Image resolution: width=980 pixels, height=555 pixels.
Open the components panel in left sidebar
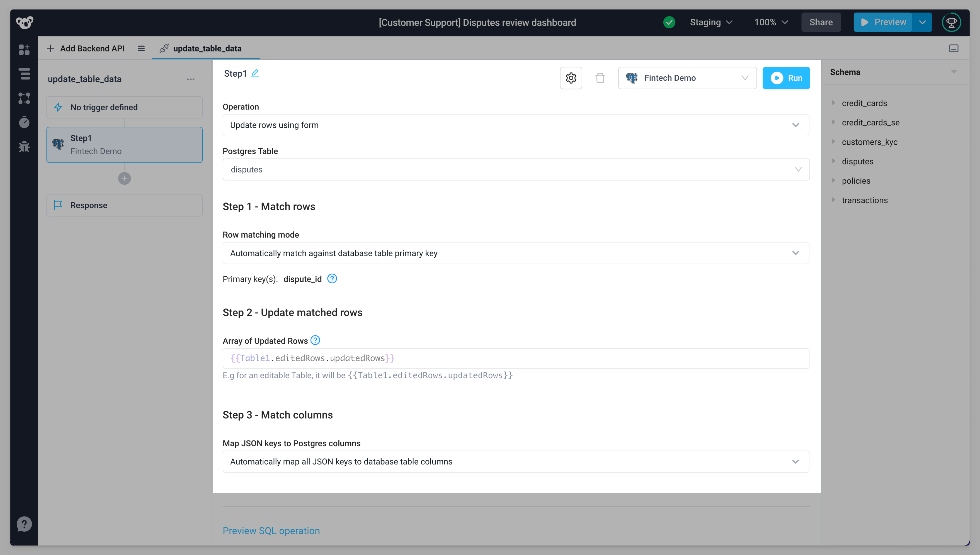(x=24, y=50)
